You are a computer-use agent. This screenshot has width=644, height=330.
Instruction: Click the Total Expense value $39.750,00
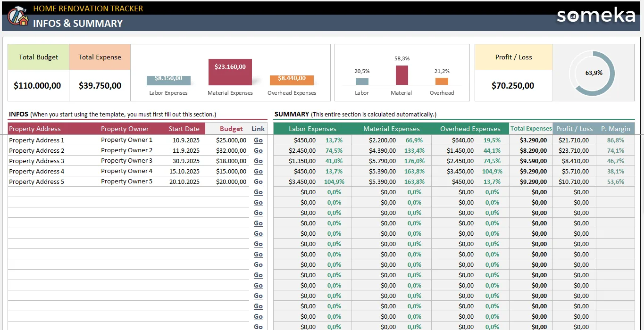coord(100,86)
